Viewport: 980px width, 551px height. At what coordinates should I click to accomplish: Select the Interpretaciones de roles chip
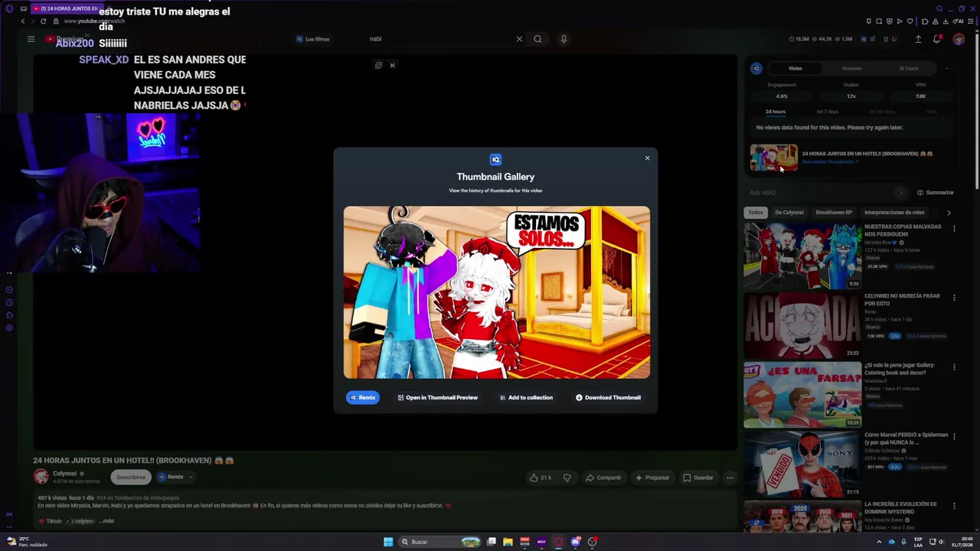point(894,212)
